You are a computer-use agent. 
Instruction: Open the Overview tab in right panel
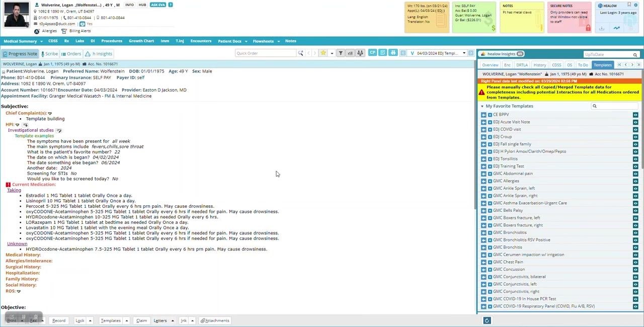(x=490, y=65)
